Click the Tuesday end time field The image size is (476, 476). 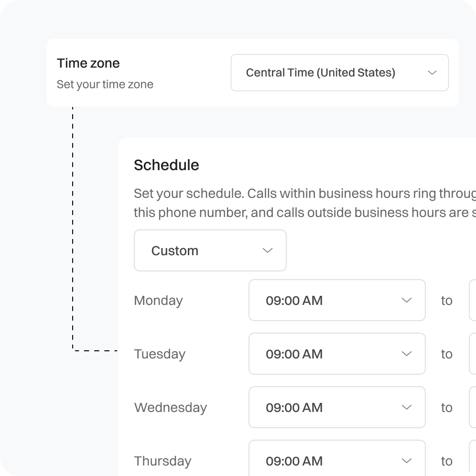point(473,354)
